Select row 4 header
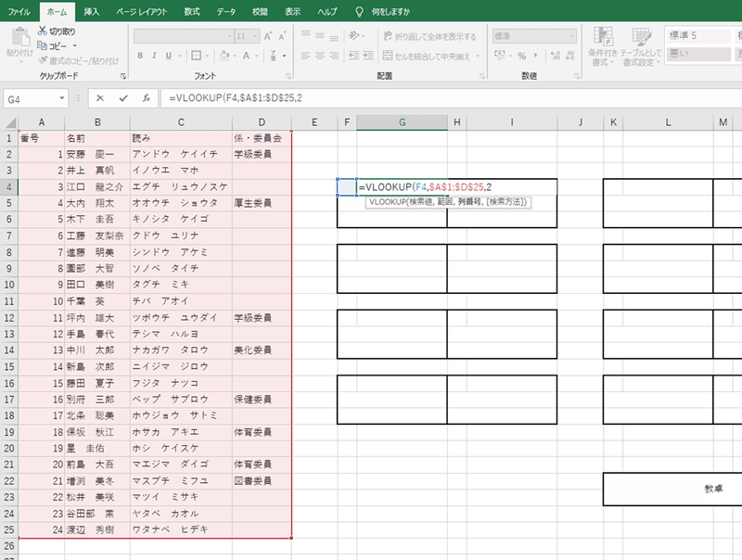 tap(9, 187)
